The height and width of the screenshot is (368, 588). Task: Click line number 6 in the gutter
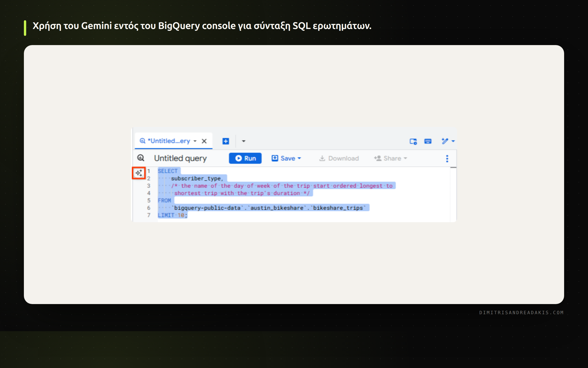[x=149, y=208]
